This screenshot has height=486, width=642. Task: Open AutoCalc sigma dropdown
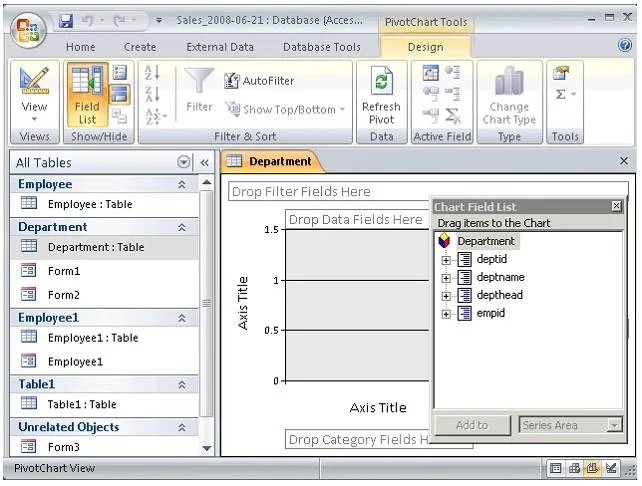565,95
